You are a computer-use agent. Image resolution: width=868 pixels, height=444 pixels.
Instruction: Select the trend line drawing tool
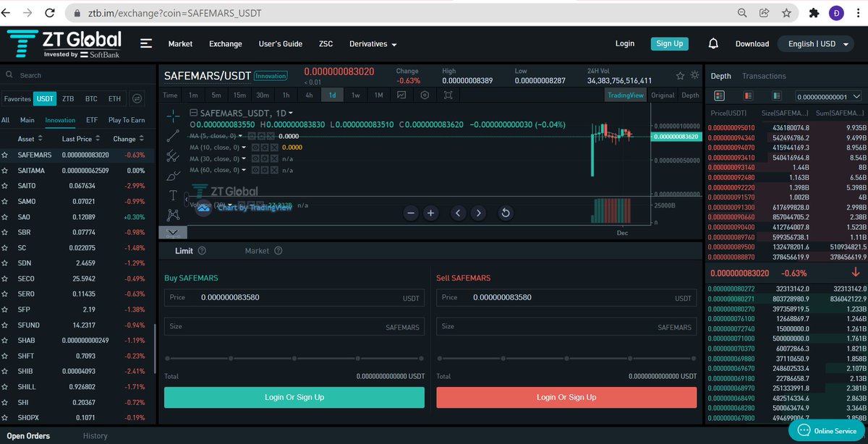(x=173, y=135)
